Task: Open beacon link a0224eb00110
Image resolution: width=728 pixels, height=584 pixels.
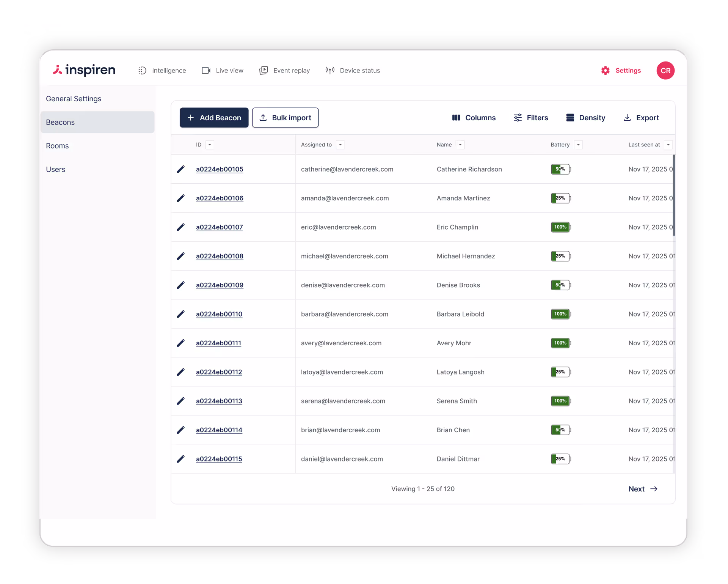Action: coord(219,314)
